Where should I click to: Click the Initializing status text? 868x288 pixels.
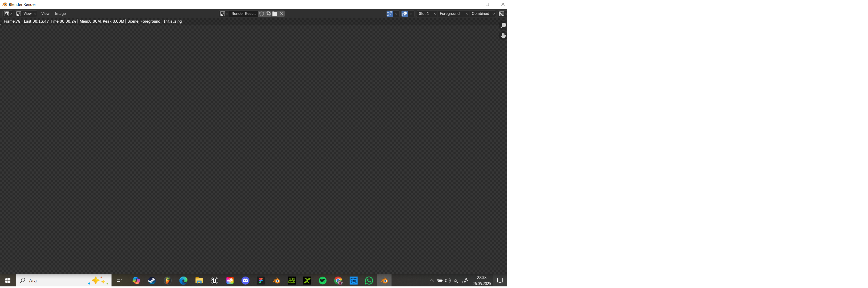point(173,21)
